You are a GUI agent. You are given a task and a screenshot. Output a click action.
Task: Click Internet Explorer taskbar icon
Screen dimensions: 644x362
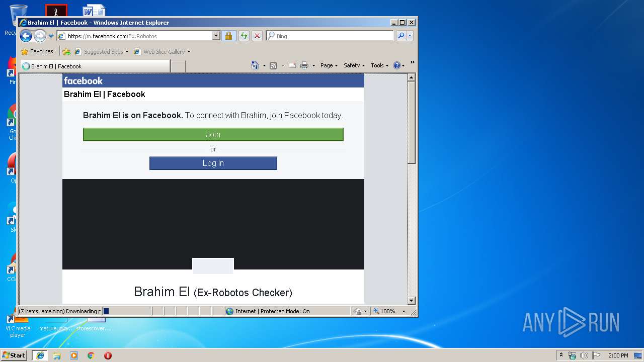[x=40, y=355]
